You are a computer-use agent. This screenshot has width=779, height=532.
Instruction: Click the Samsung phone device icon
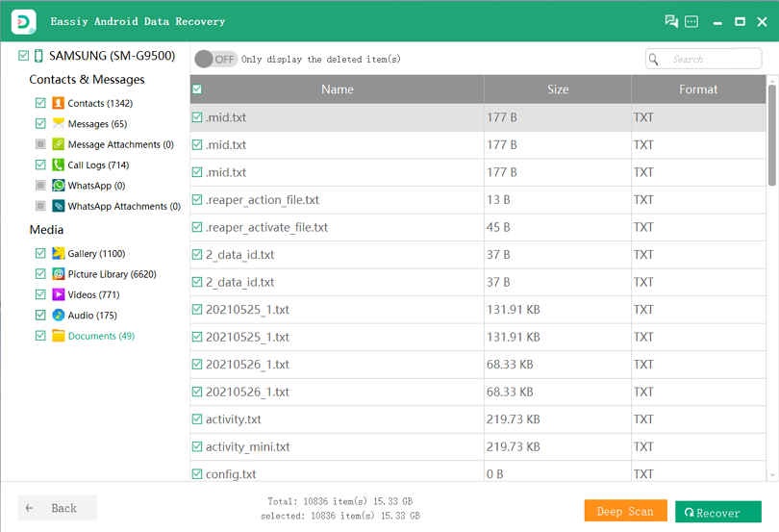pos(38,56)
